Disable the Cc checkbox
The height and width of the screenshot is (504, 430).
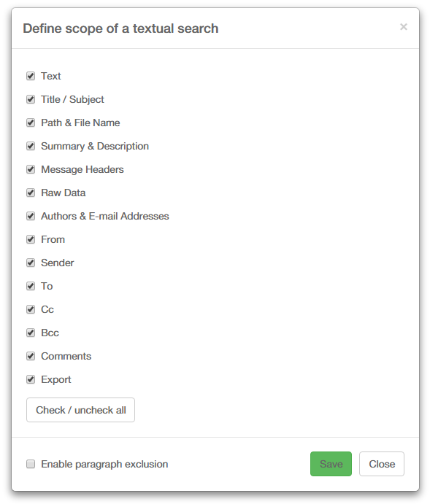pyautogui.click(x=31, y=309)
